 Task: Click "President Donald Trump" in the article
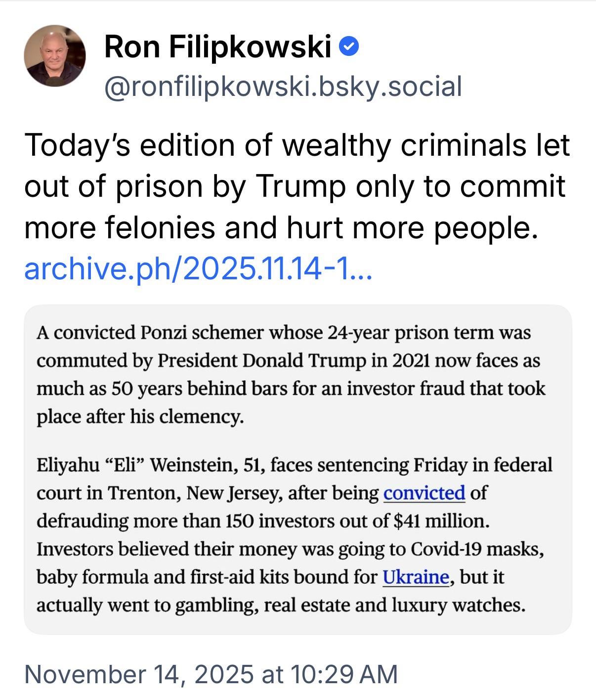coord(262,361)
